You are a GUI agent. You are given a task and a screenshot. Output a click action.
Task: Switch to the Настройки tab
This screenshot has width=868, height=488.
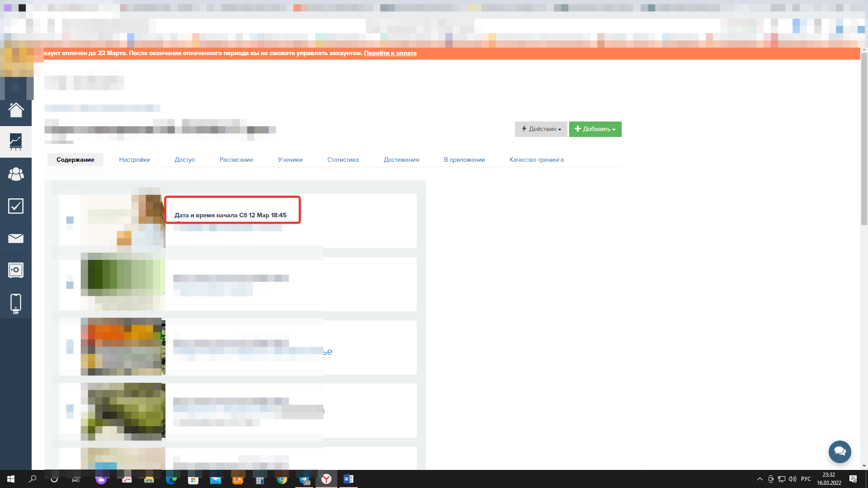click(x=134, y=160)
